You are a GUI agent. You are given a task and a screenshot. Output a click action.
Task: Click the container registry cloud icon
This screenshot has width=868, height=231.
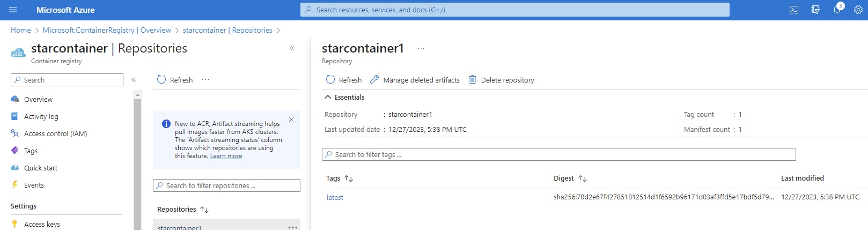[18, 53]
